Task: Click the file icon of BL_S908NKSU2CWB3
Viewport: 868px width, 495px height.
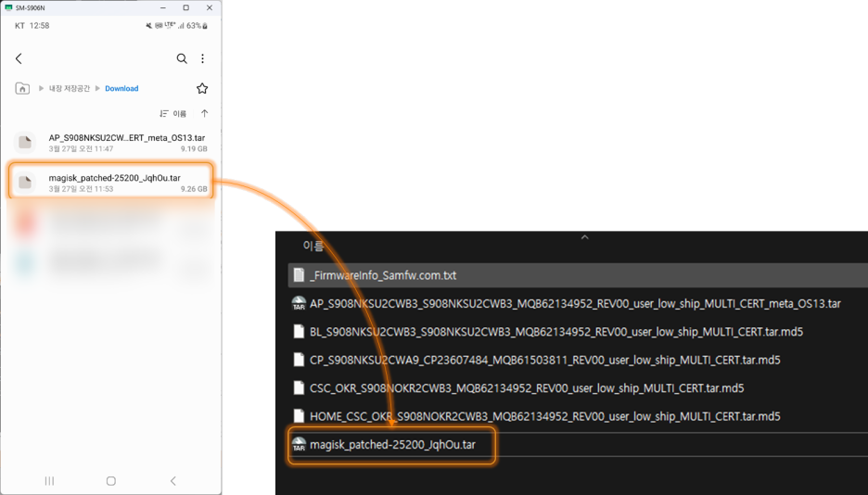Action: (299, 332)
